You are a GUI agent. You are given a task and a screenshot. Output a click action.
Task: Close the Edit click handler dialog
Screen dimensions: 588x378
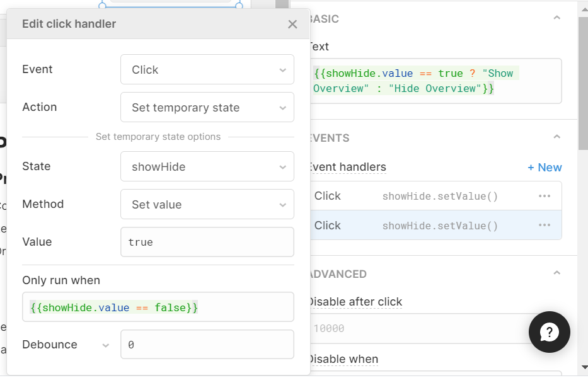(292, 25)
